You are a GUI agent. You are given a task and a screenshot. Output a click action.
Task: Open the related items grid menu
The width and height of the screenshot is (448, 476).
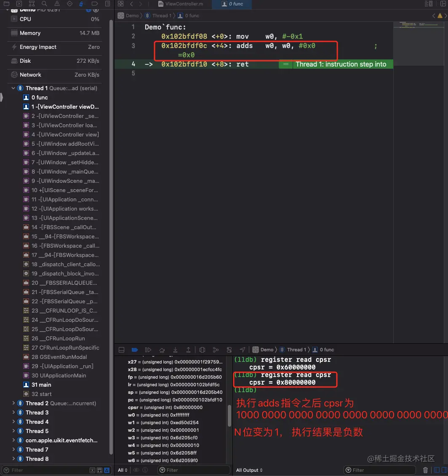121,4
